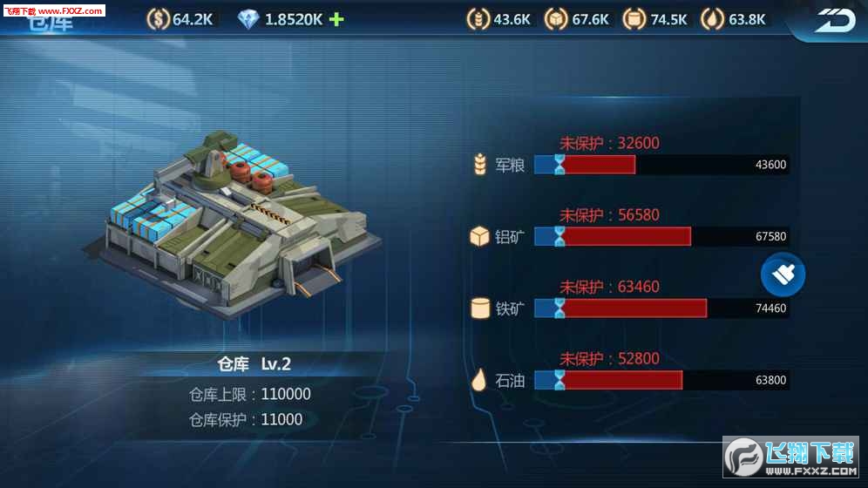This screenshot has width=868, height=488.
Task: Click the top bar aluminum 67.6K icon
Action: click(x=556, y=19)
